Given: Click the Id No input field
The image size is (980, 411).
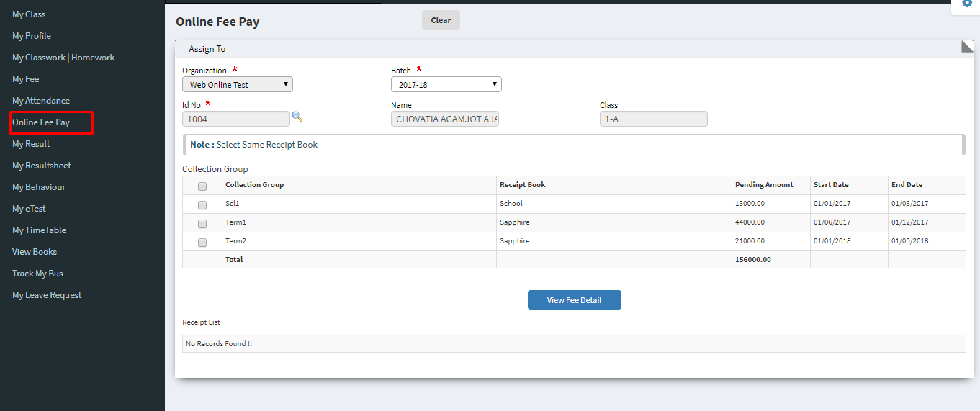Looking at the screenshot, I should pos(236,119).
